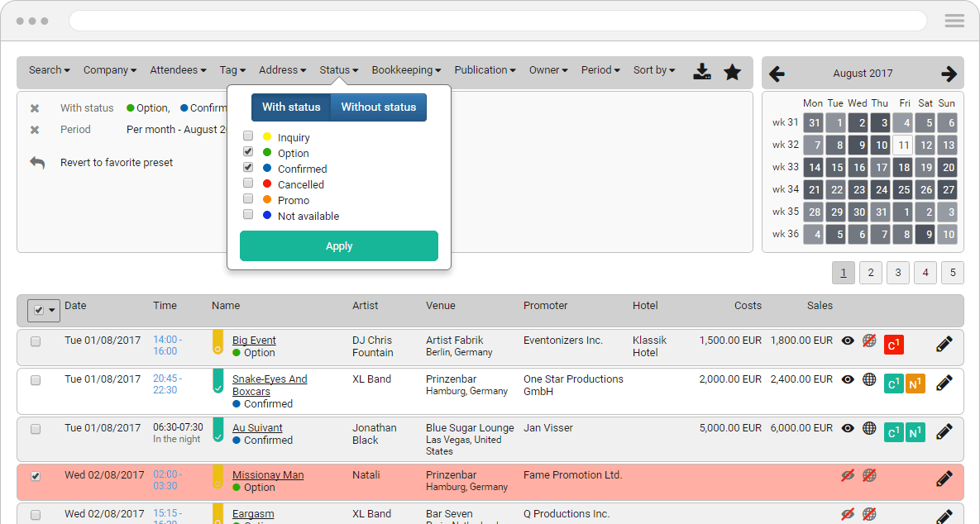
Task: Toggle visibility eye on Big Event row
Action: click(x=848, y=341)
